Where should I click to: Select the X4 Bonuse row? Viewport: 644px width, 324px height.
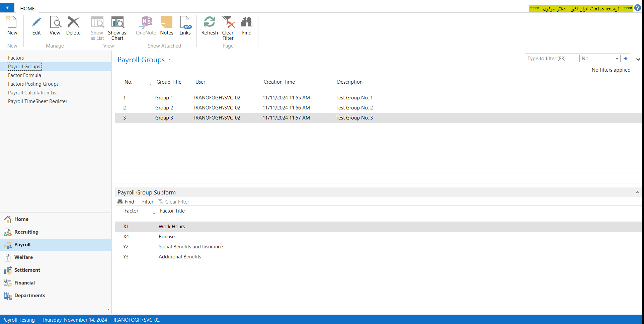pyautogui.click(x=378, y=237)
